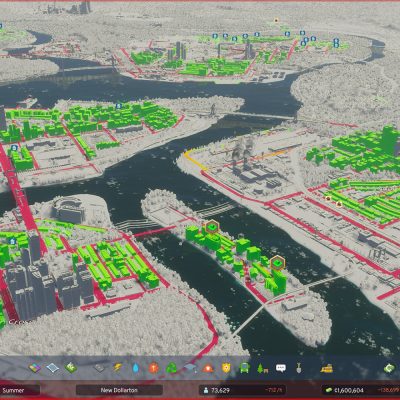Open the Garbage management recycling menu
The height and width of the screenshot is (400, 400).
click(172, 368)
